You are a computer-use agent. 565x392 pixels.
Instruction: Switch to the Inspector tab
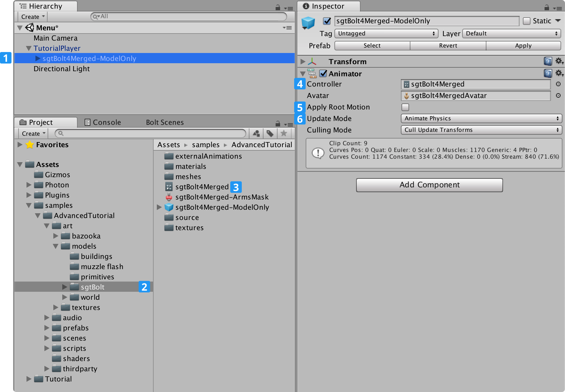328,6
